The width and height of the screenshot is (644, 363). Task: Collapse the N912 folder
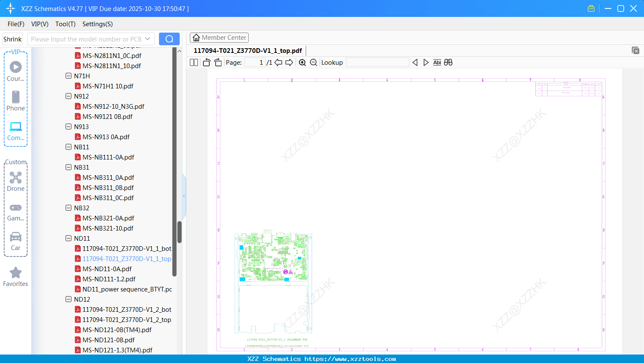(69, 96)
